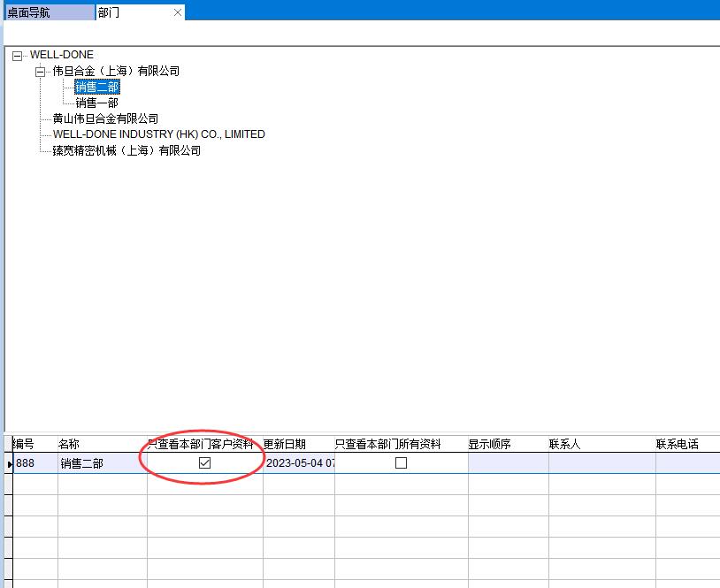Viewport: 720px width, 588px height.
Task: Click the row indicator arrow beside 888
Action: 9,463
